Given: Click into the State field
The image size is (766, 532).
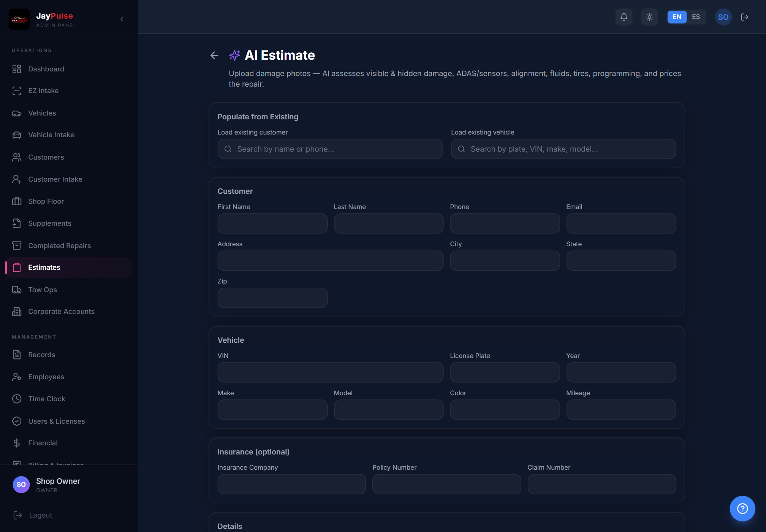Looking at the screenshot, I should tap(621, 261).
